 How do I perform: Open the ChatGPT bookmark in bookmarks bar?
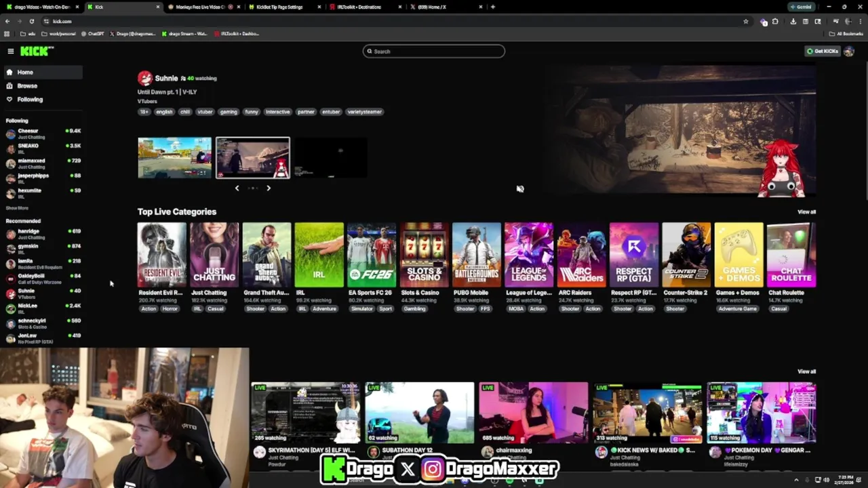click(x=93, y=33)
